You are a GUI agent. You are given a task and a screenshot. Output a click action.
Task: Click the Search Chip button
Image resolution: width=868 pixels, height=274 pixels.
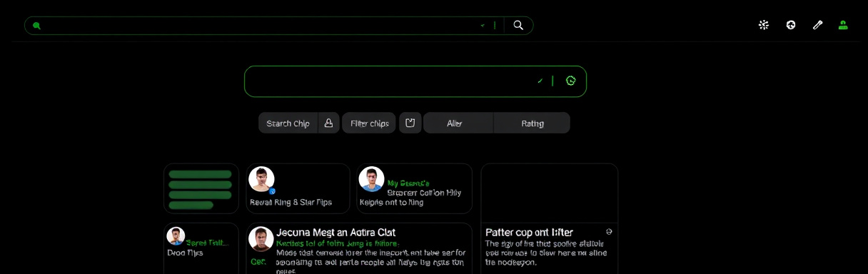click(x=288, y=123)
